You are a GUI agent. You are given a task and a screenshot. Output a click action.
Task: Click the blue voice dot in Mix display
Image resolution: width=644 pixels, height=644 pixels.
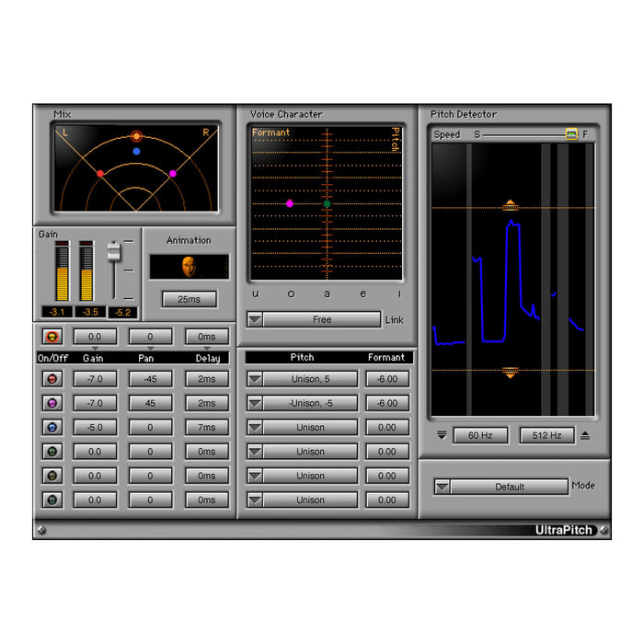coord(136,152)
